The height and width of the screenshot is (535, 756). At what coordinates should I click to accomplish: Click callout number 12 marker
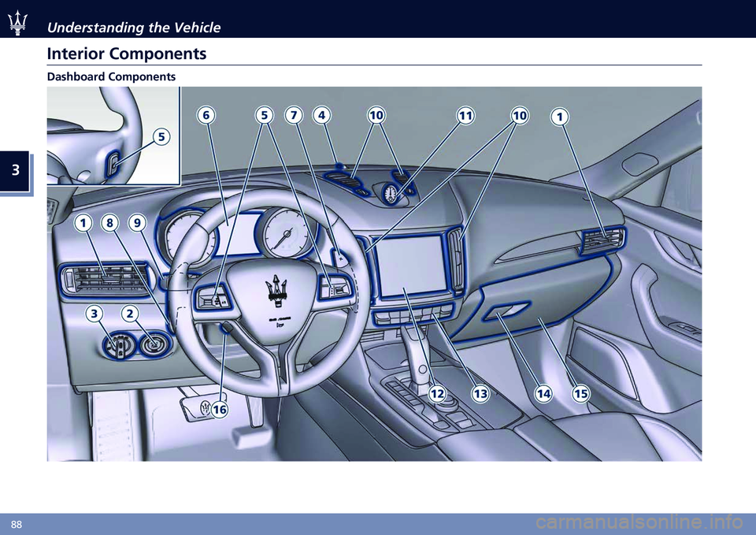(x=437, y=394)
